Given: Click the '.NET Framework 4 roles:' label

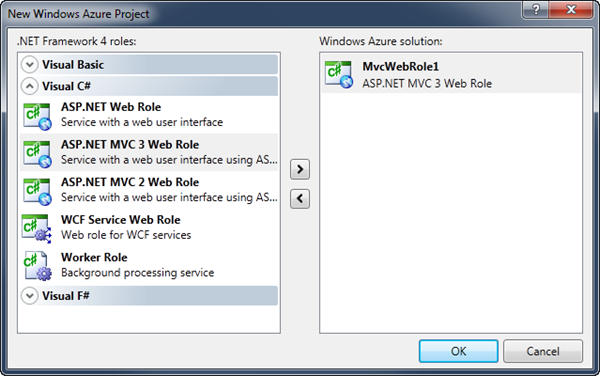Looking at the screenshot, I should pos(77,41).
